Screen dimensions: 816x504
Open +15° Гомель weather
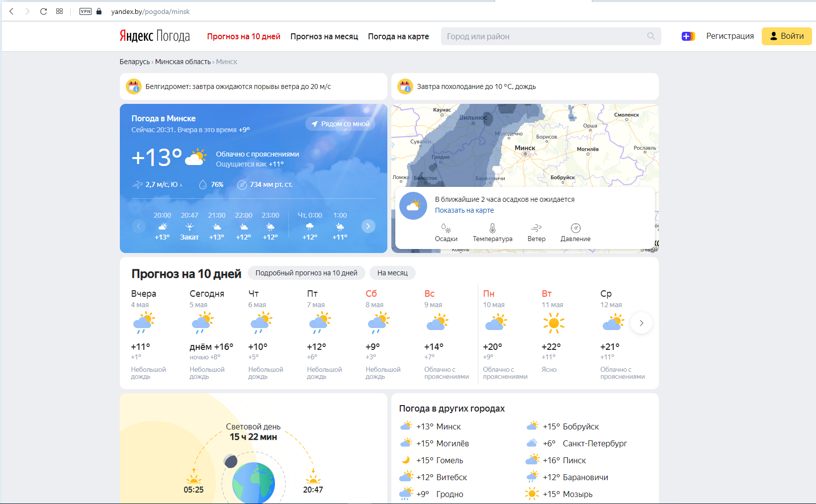click(x=432, y=460)
